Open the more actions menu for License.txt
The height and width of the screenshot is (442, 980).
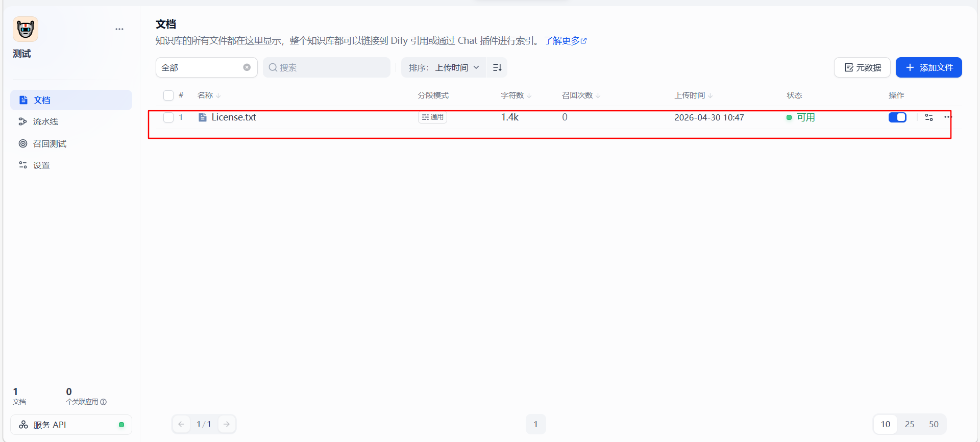click(948, 117)
